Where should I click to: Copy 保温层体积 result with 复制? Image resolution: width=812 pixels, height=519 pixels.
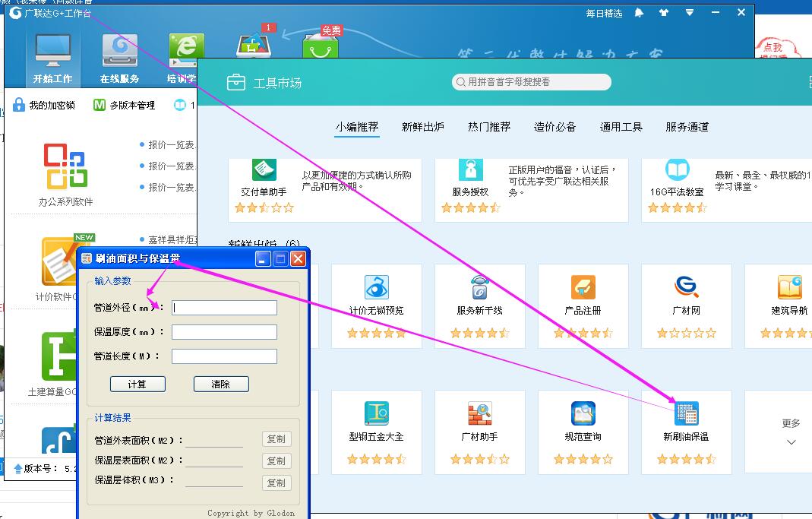pos(276,483)
